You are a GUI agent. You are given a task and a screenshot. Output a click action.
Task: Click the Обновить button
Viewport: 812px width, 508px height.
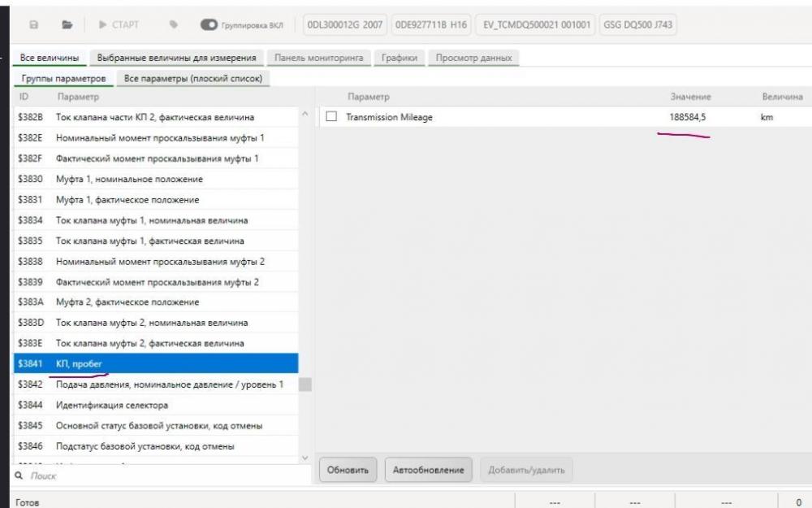click(x=348, y=470)
